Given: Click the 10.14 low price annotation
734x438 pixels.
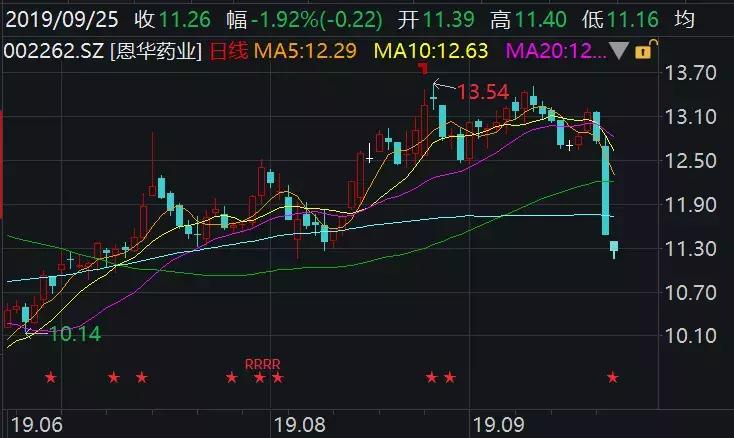Looking at the screenshot, I should [x=75, y=334].
